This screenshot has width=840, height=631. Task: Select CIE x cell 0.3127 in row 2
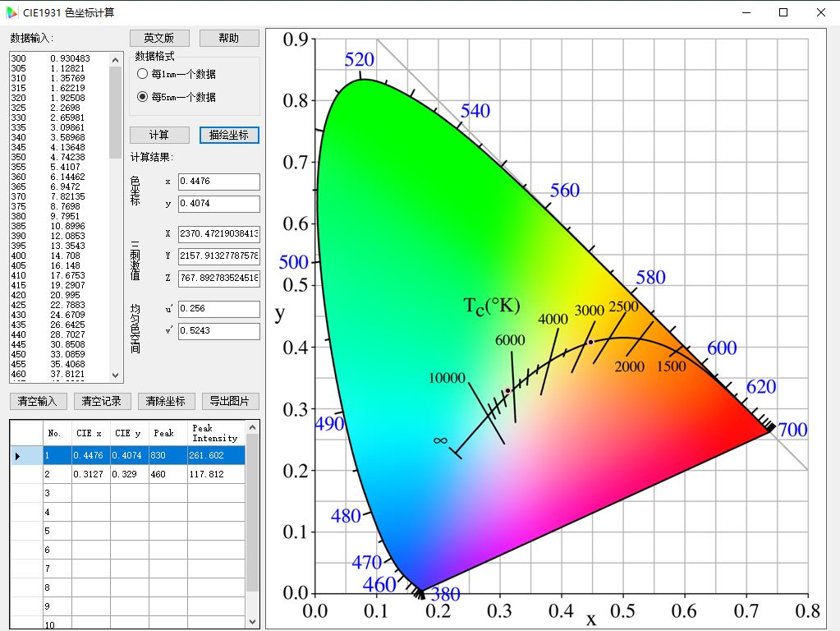point(91,474)
